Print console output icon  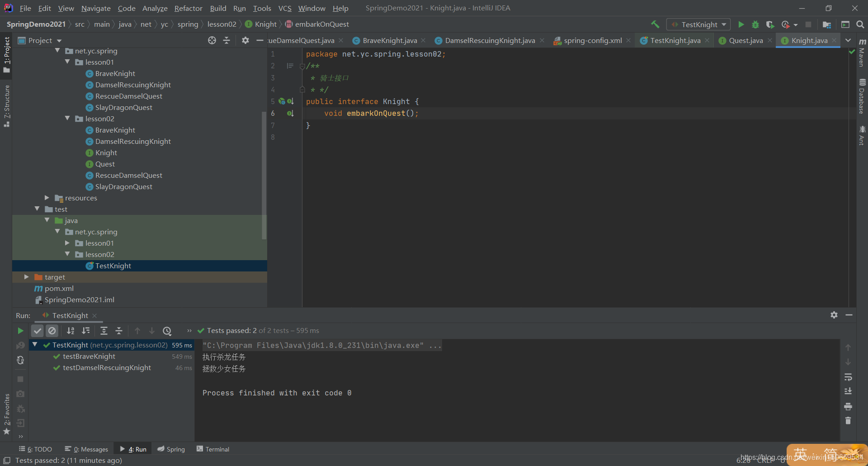tap(848, 406)
